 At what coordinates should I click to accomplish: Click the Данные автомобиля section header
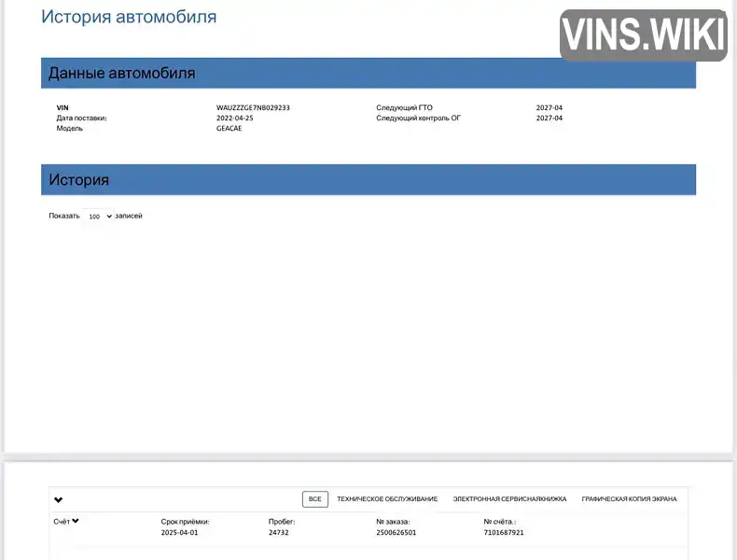click(x=368, y=73)
